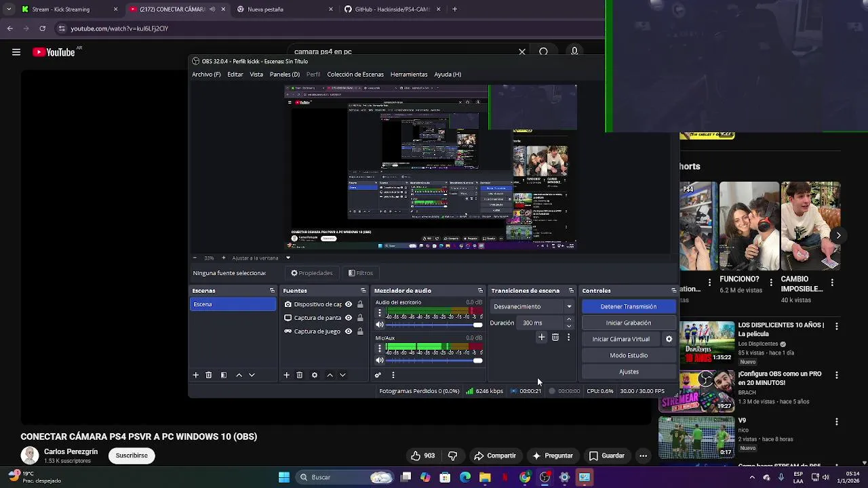Open Audio del escritorio options dots
The image size is (868, 488).
(380, 314)
